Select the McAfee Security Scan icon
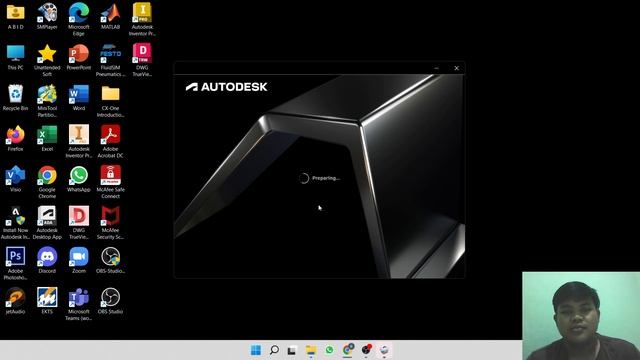This screenshot has height=360, width=640. point(111,222)
